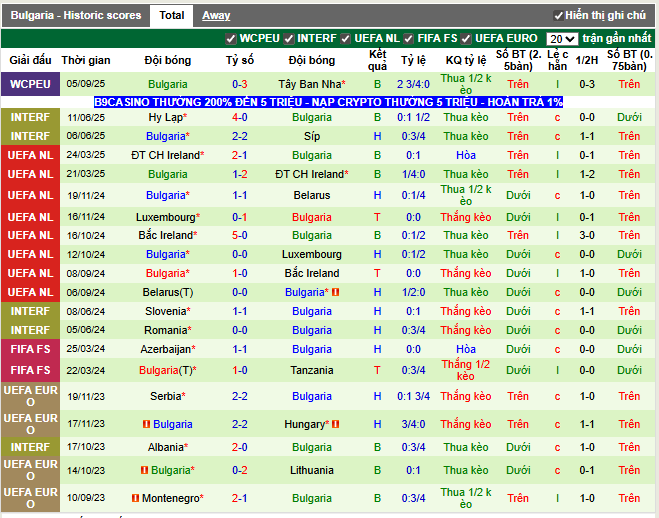
Task: Open team Belarus in 19/11/24 row
Action: (312, 195)
